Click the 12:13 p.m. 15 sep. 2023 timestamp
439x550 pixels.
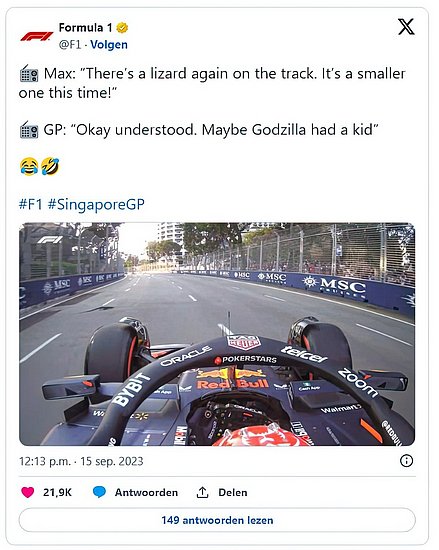coord(81,461)
